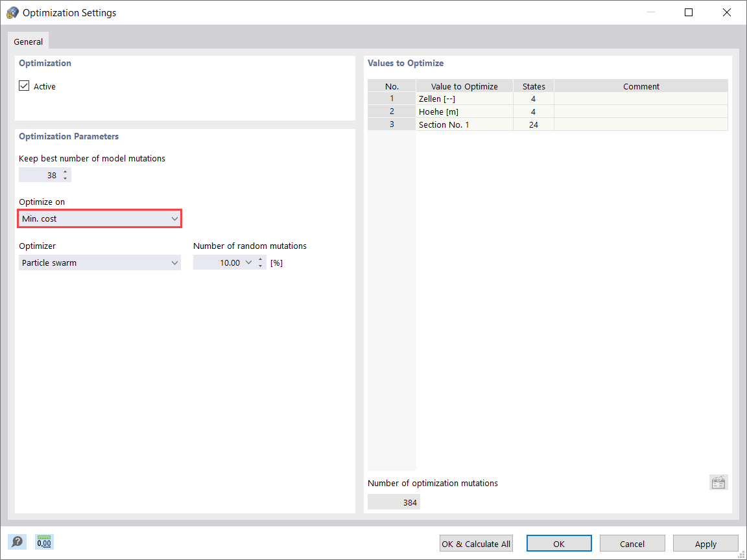Click the No. column header

392,86
